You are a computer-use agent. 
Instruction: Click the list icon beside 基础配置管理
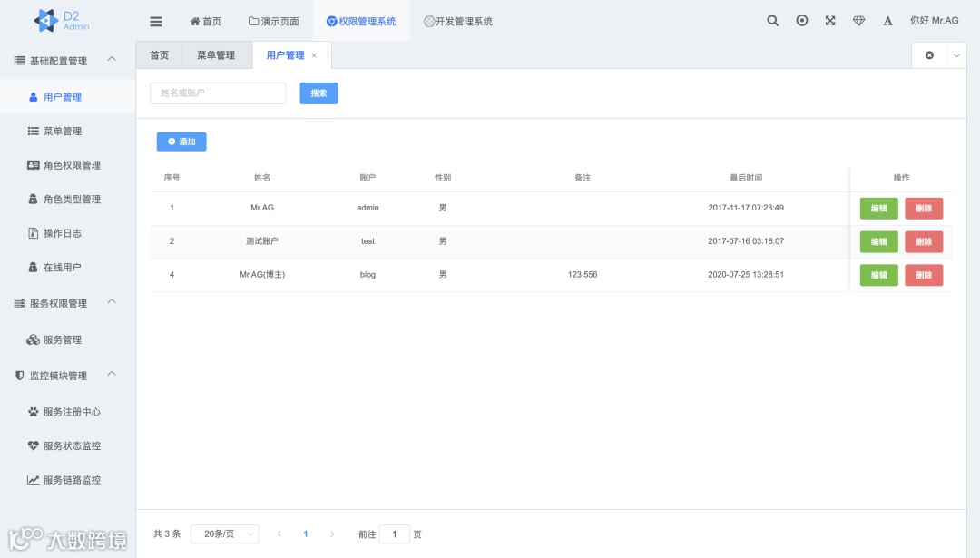point(19,61)
